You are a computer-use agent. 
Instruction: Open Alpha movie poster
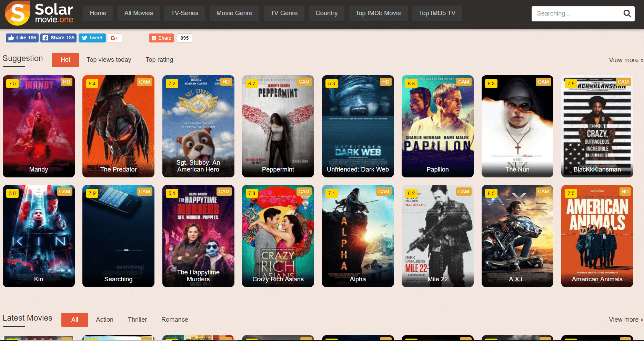[x=358, y=236]
